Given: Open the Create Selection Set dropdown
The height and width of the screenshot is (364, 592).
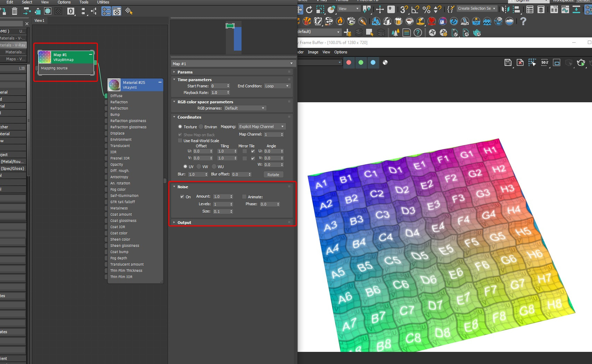Looking at the screenshot, I should [x=477, y=8].
